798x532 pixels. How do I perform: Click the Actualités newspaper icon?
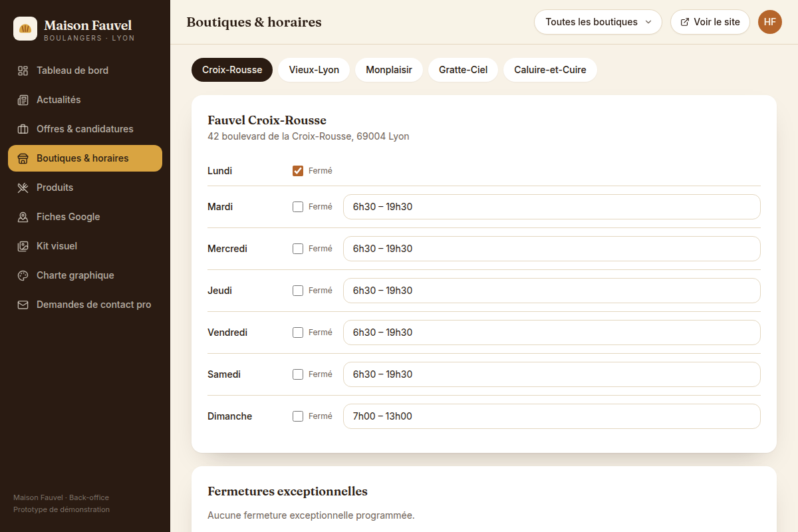23,100
